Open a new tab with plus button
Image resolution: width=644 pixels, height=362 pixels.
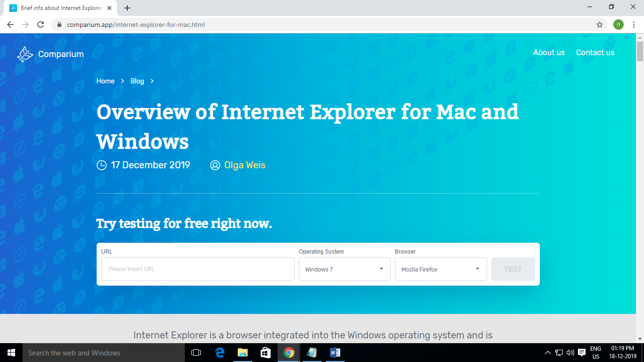[x=127, y=8]
